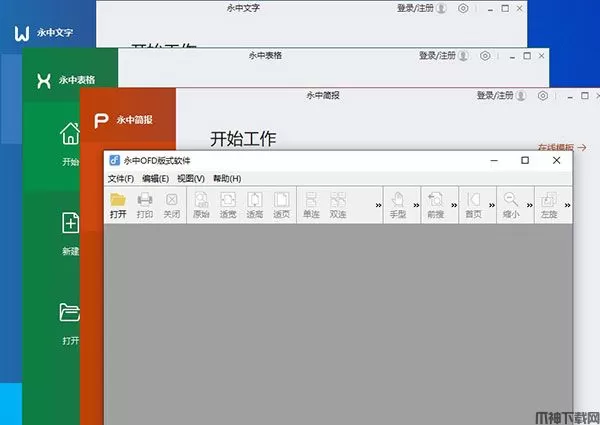Image resolution: width=600 pixels, height=425 pixels.
Task: Maximize the 永中OFD版式软件 window
Action: (x=525, y=160)
